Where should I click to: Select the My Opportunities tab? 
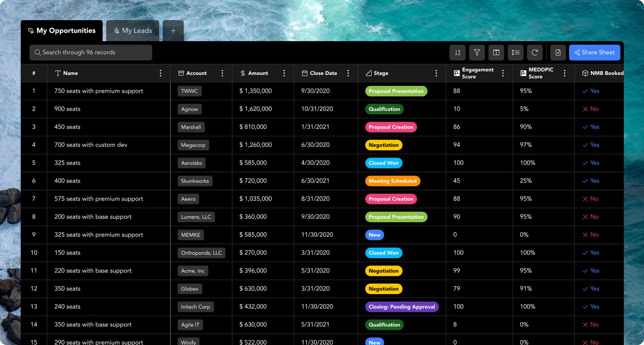(62, 31)
